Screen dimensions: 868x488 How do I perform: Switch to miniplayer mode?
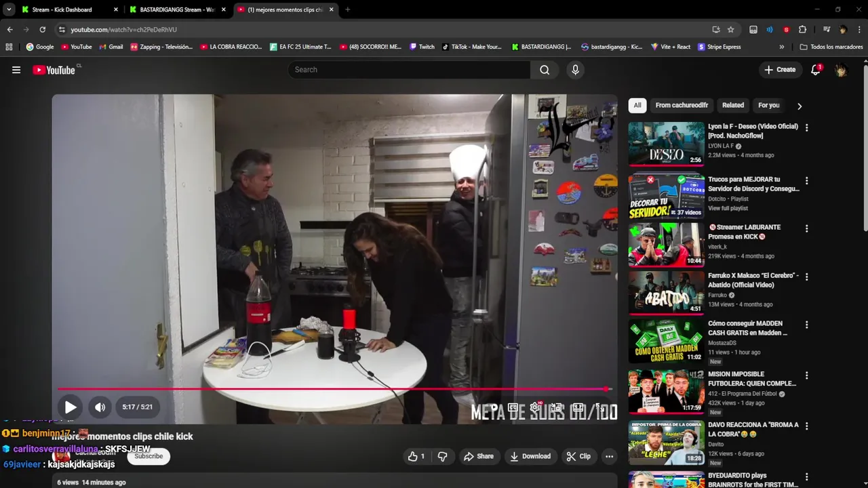[557, 407]
